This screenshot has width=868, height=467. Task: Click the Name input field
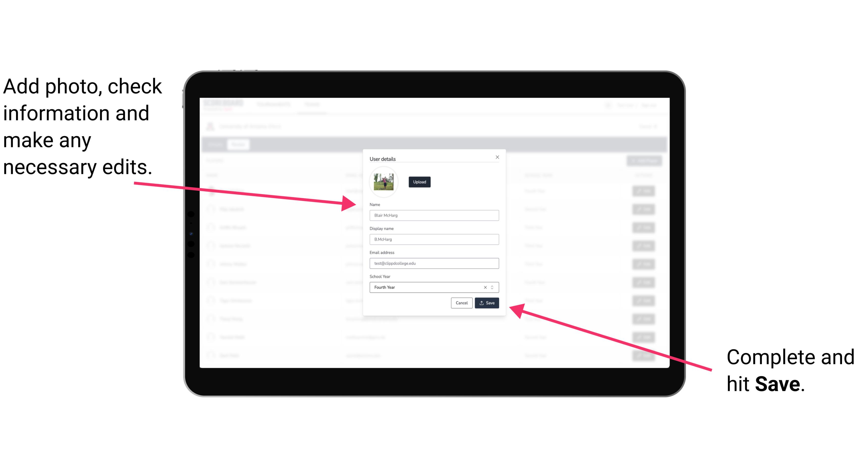click(x=434, y=215)
